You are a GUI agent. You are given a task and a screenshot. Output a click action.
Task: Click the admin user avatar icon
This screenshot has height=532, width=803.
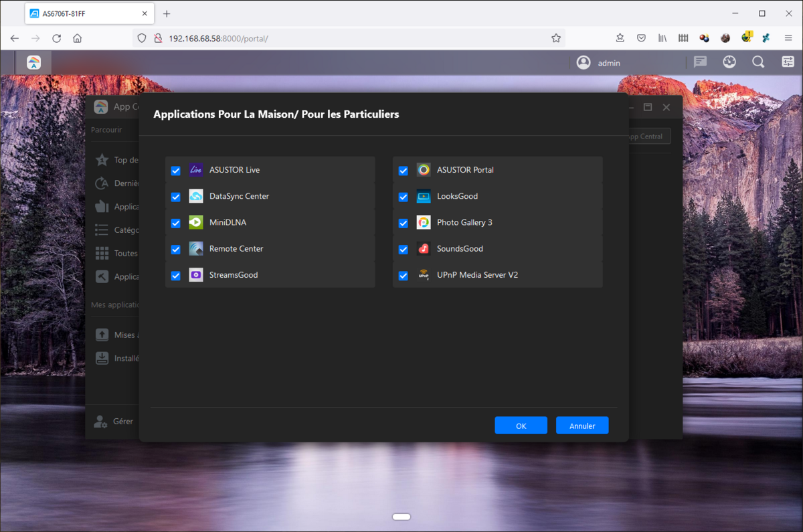pyautogui.click(x=584, y=62)
